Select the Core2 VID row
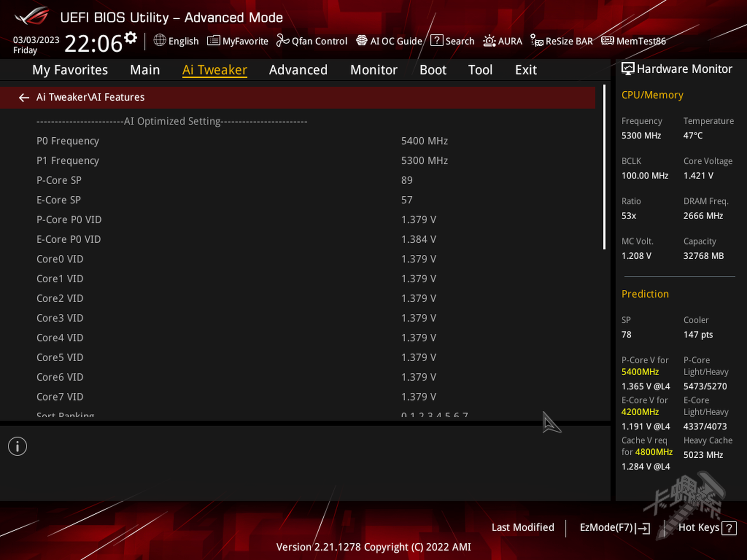The width and height of the screenshot is (747, 560). [298, 299]
